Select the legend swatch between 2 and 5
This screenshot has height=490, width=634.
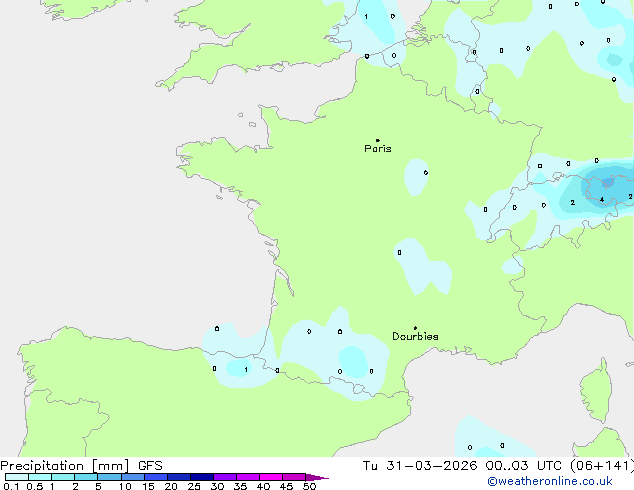coord(86,477)
